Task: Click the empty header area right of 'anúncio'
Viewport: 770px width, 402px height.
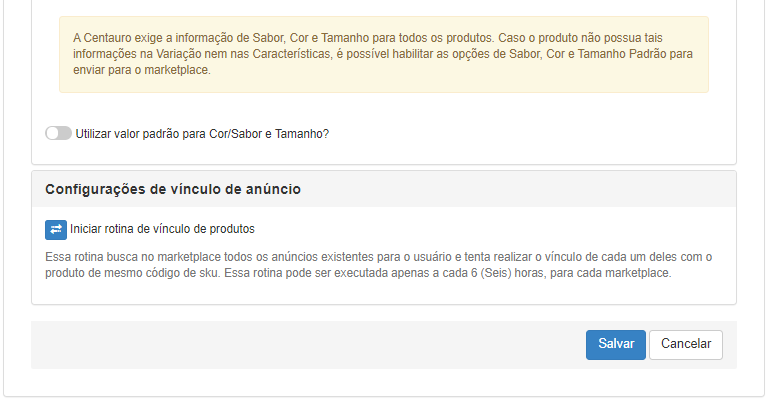Action: (x=516, y=189)
